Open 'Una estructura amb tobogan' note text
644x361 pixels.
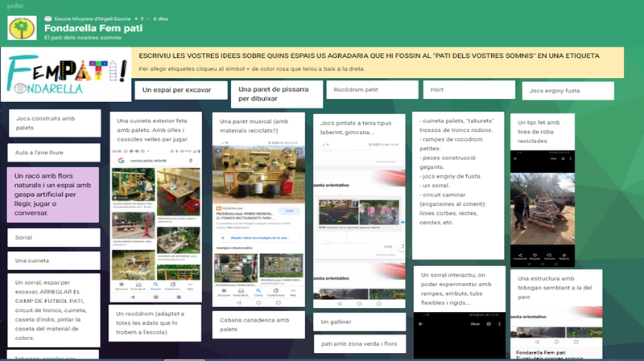click(556, 288)
